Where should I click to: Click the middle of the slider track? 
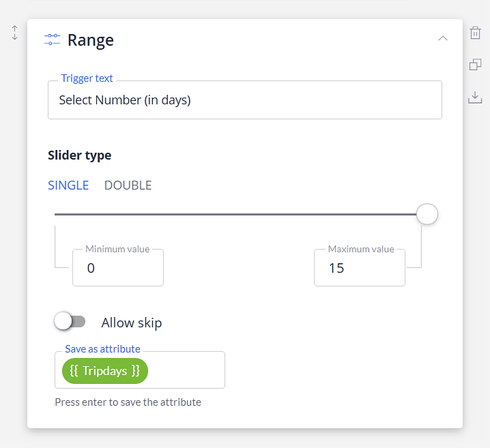click(235, 215)
